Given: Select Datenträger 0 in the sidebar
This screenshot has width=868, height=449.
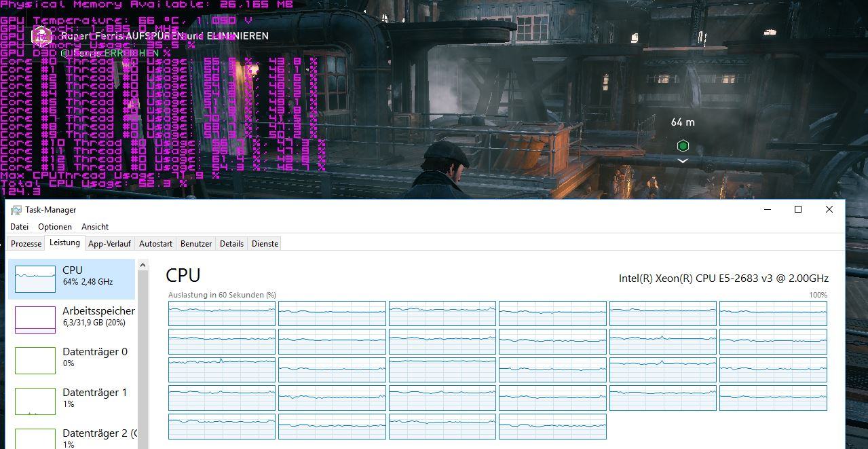Looking at the screenshot, I should pos(72,361).
